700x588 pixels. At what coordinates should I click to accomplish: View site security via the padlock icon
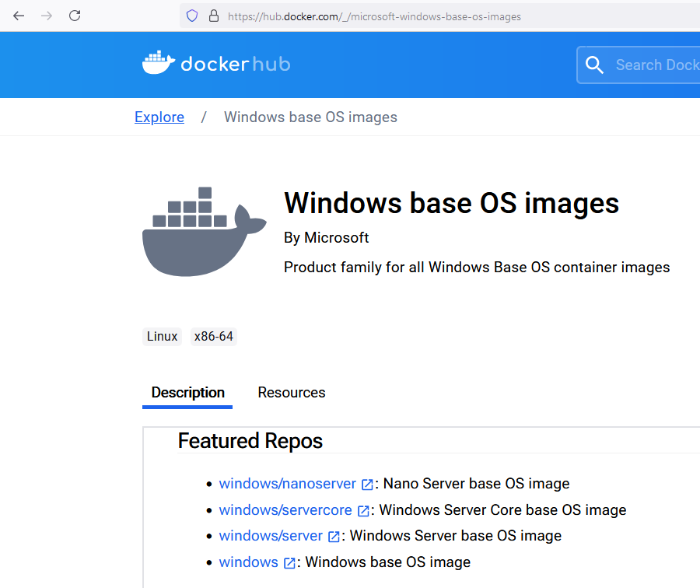point(214,16)
